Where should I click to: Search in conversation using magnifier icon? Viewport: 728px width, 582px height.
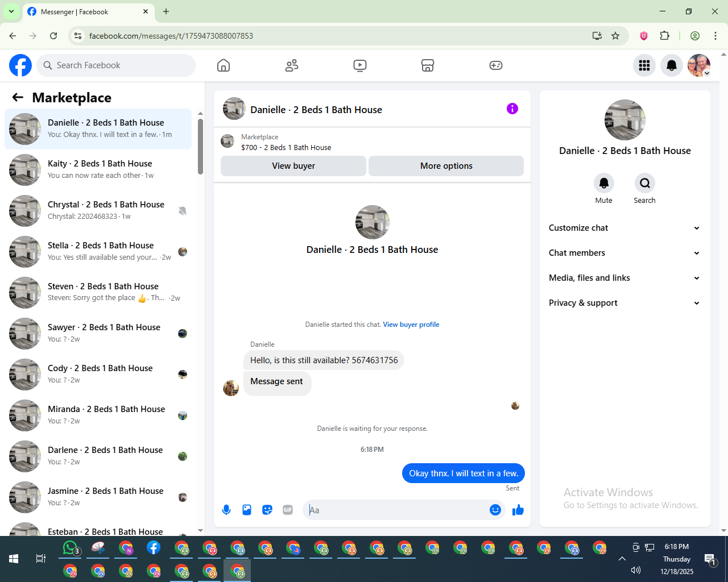[x=645, y=183]
